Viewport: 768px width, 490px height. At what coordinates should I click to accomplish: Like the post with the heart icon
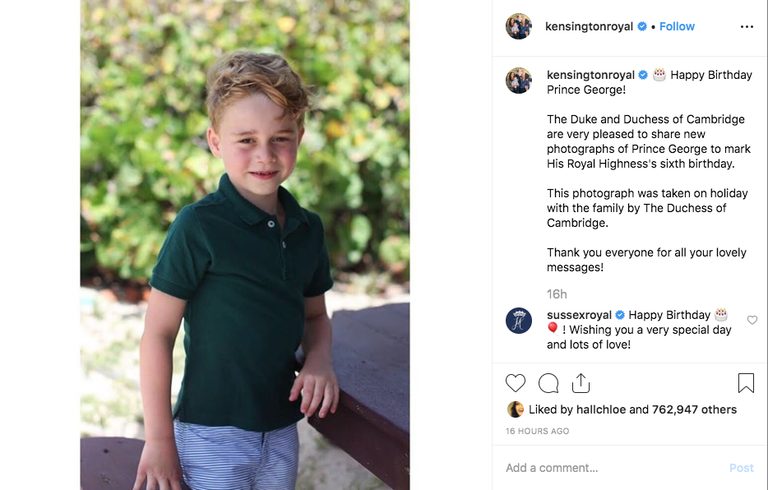tap(515, 383)
